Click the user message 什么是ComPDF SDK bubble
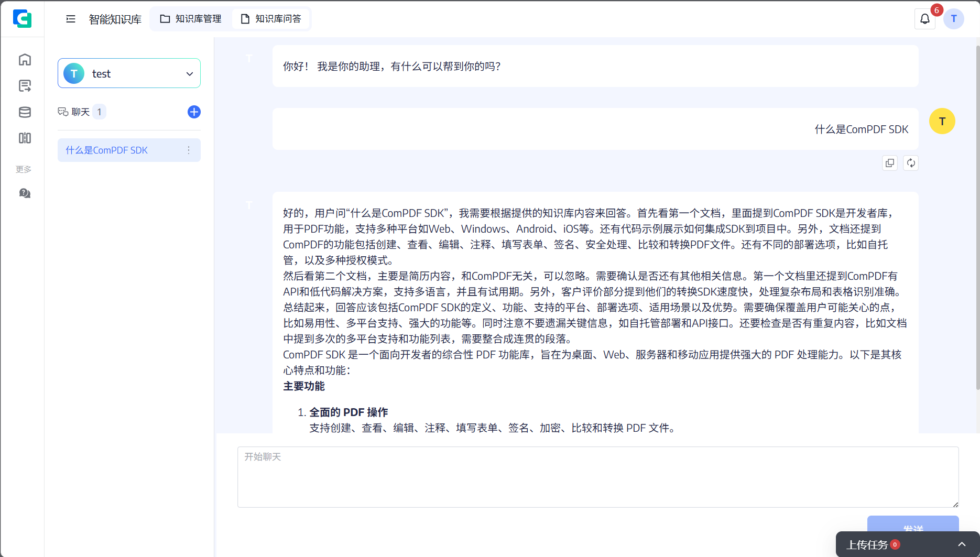980x557 pixels. pyautogui.click(x=595, y=129)
